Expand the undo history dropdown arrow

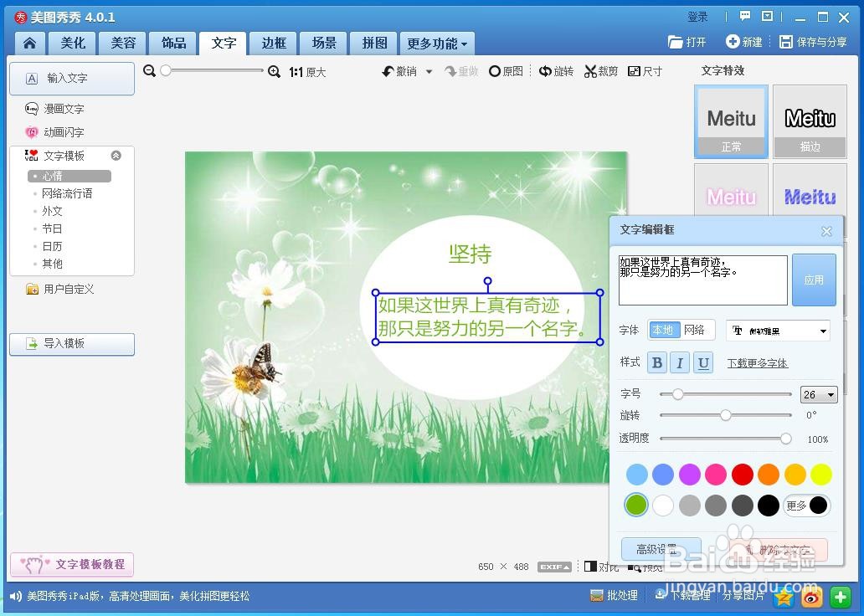point(429,72)
